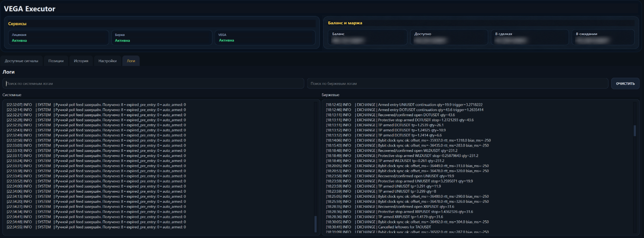Viewport: 644px width, 238px height.
Task: Focus the exchange logs search field
Action: coord(458,84)
